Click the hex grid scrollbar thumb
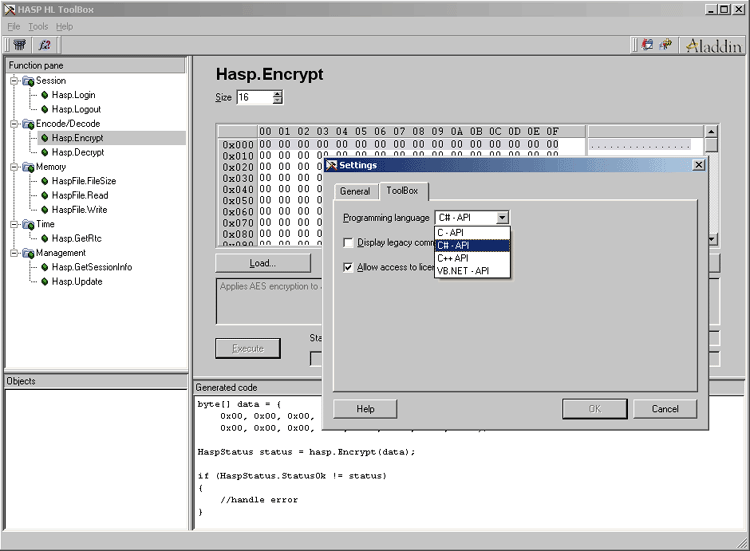Image resolution: width=750 pixels, height=551 pixels. [711, 145]
